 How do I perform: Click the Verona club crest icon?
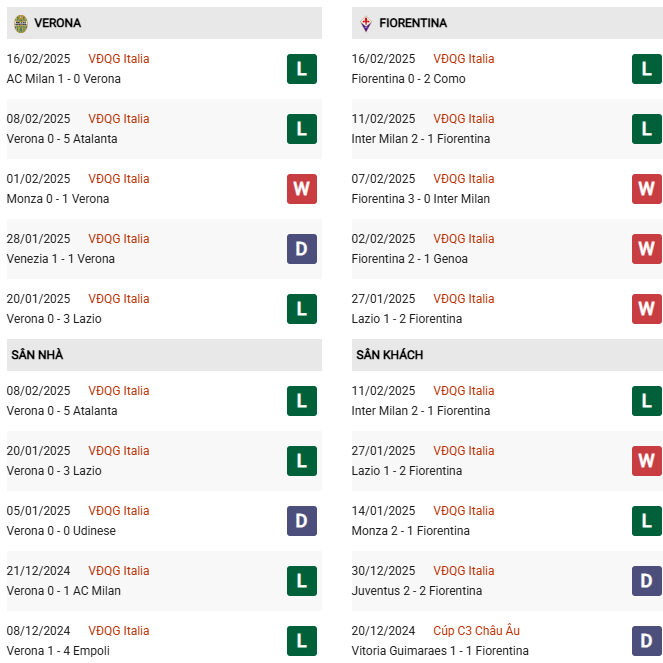[x=20, y=22]
